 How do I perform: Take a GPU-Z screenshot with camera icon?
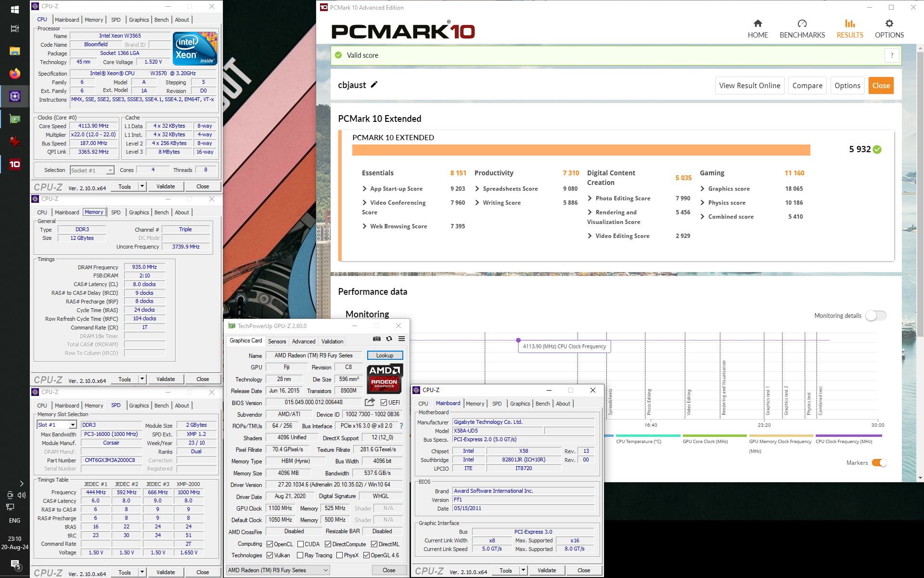coord(376,339)
